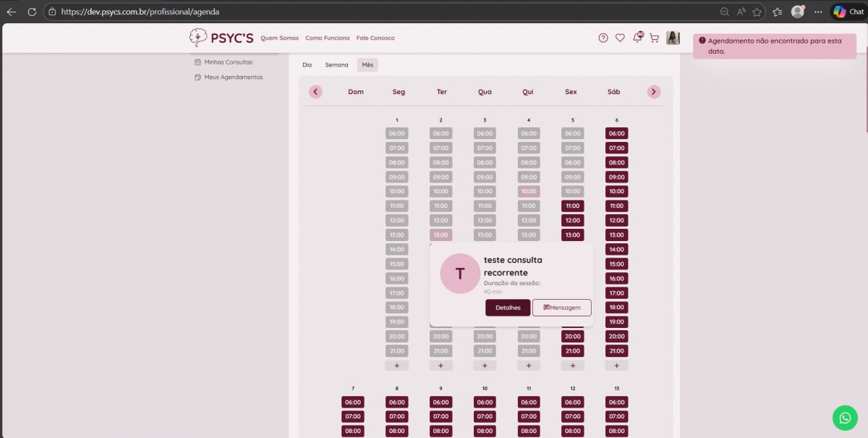Go to next month arrow
Viewport: 868px width, 438px height.
[x=654, y=92]
